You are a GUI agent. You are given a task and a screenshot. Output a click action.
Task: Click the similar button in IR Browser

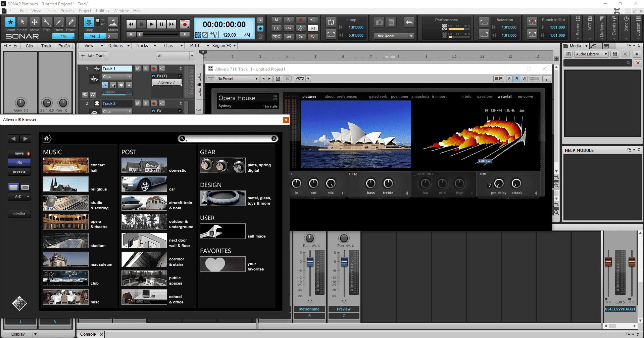[19, 214]
